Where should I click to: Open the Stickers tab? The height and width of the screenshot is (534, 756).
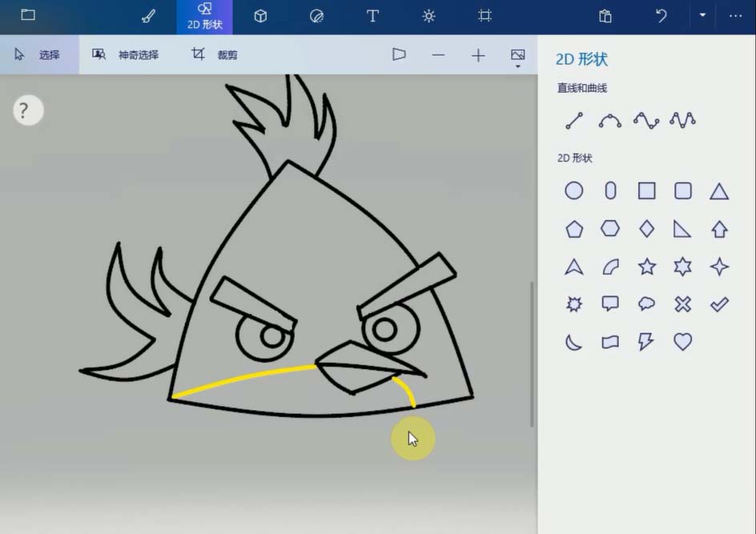click(x=316, y=16)
